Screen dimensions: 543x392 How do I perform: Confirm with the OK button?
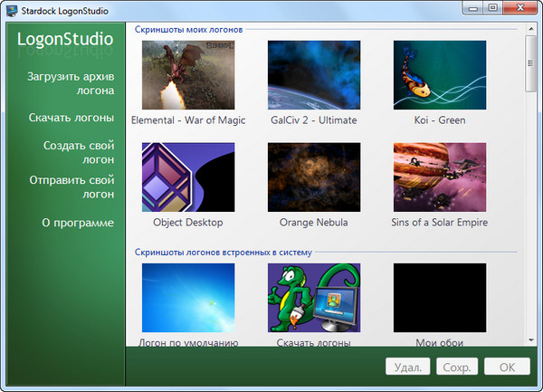[x=507, y=367]
